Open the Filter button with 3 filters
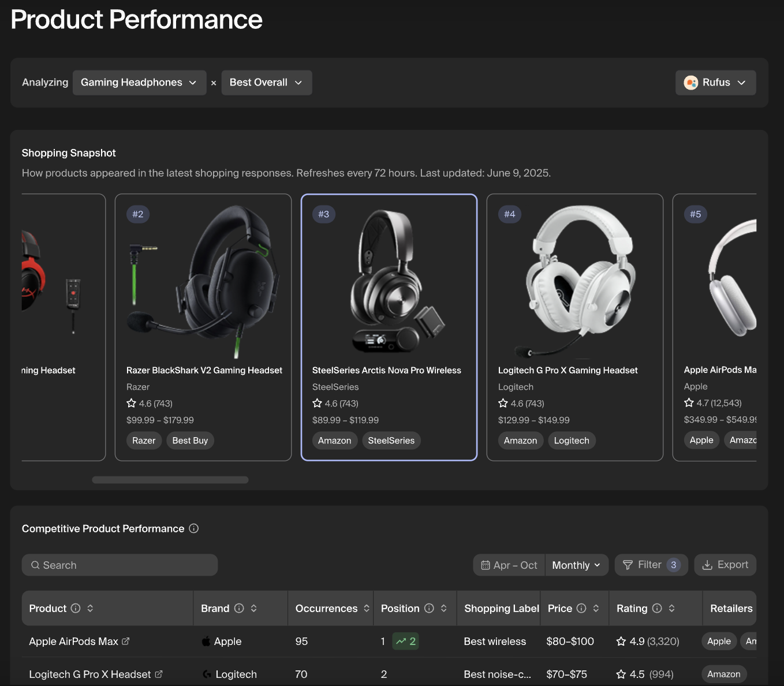This screenshot has width=784, height=686. point(651,565)
